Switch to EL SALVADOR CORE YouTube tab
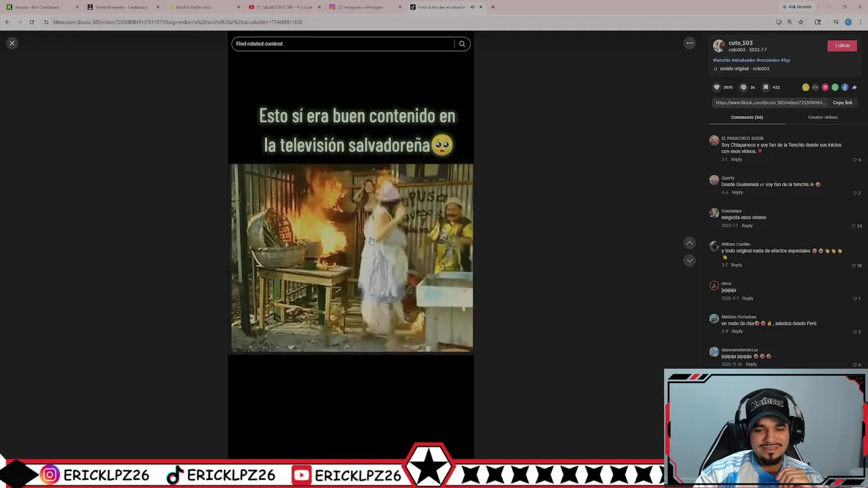The height and width of the screenshot is (488, 868). [x=283, y=7]
